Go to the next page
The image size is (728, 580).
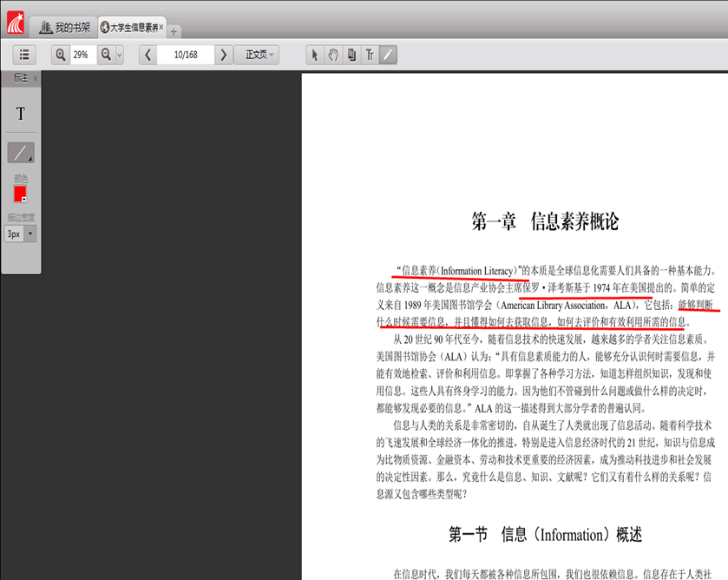[223, 55]
